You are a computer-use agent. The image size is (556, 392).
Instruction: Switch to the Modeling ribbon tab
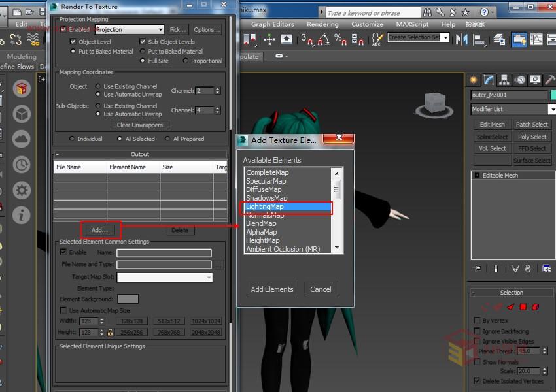(x=22, y=56)
